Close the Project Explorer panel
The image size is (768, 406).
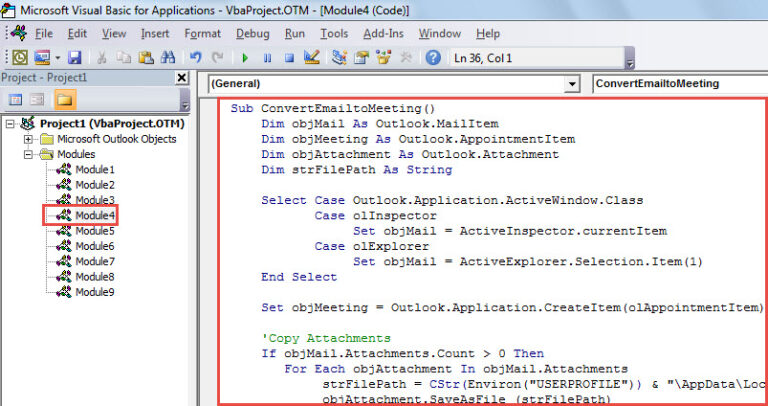coord(181,78)
